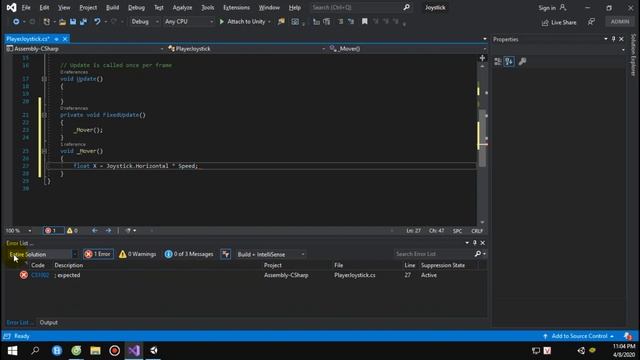Open the Edit menu
This screenshot has width=640, height=360.
pyautogui.click(x=44, y=8)
